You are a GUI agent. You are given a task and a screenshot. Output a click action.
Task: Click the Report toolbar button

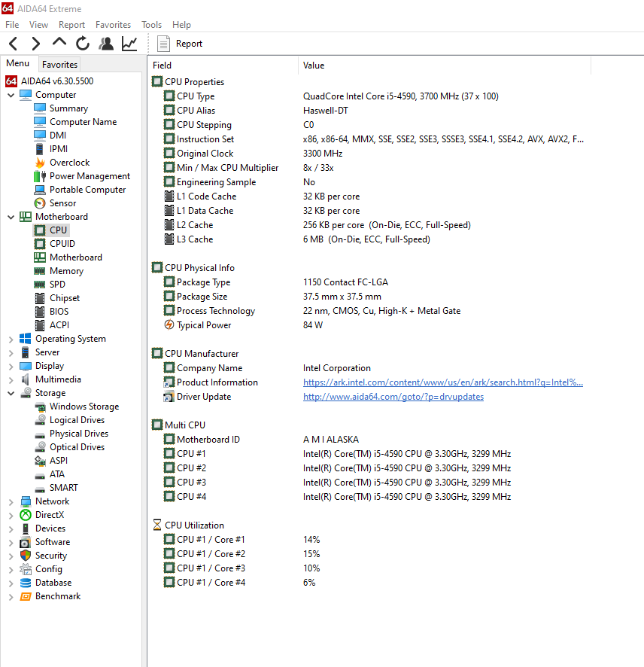coord(181,44)
